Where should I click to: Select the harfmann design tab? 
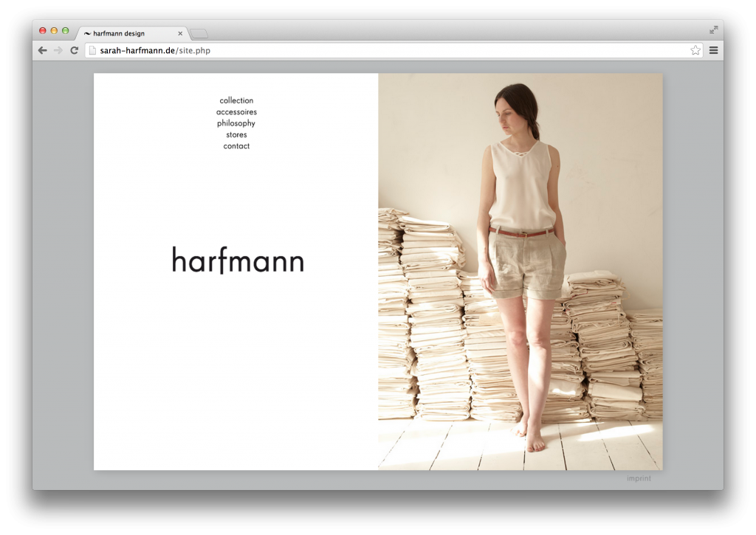131,33
